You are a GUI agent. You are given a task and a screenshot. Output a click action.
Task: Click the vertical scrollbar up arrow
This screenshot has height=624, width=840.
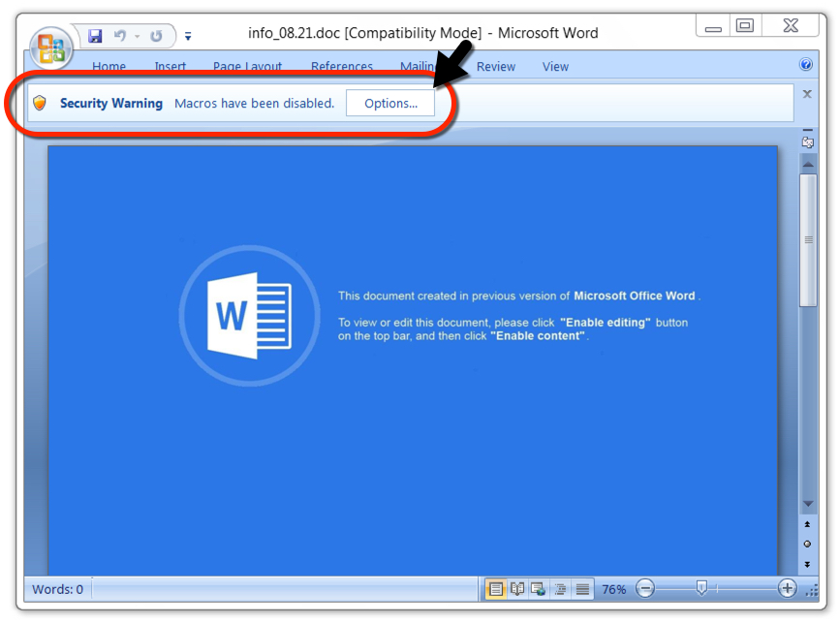click(808, 164)
